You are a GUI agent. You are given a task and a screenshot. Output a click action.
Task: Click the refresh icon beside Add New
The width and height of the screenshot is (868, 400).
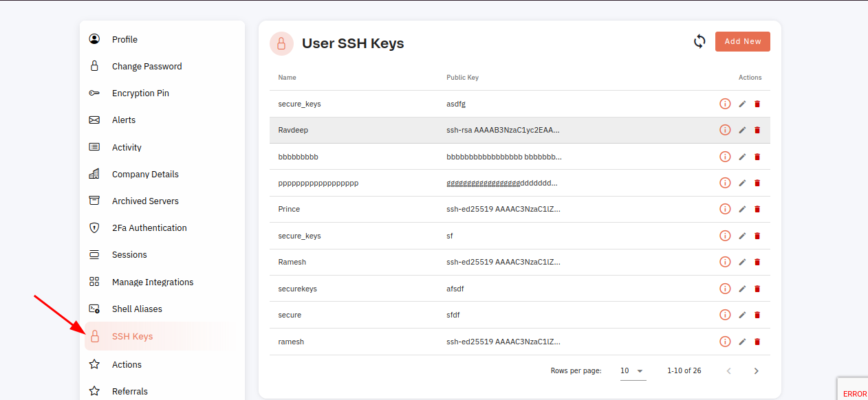(699, 41)
